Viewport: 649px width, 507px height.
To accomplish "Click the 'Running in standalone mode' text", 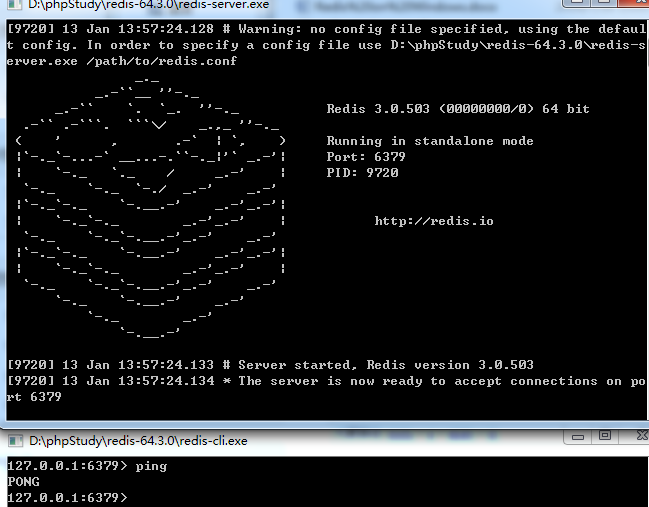I will (x=430, y=141).
